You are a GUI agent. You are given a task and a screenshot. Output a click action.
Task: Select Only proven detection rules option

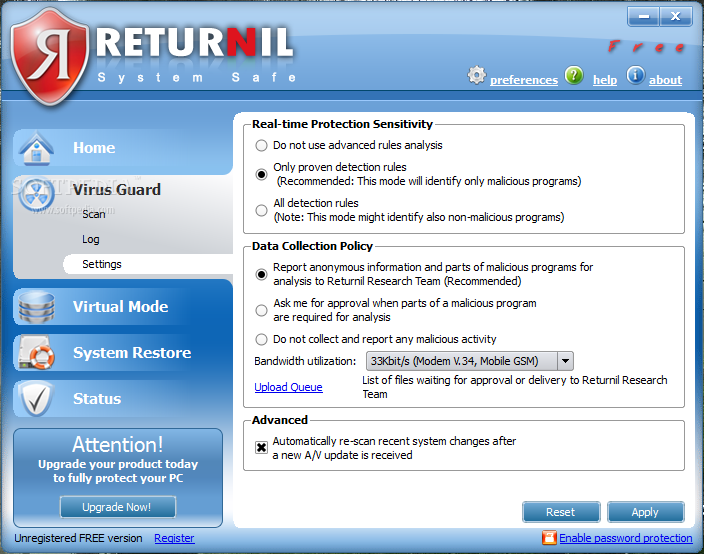click(261, 174)
